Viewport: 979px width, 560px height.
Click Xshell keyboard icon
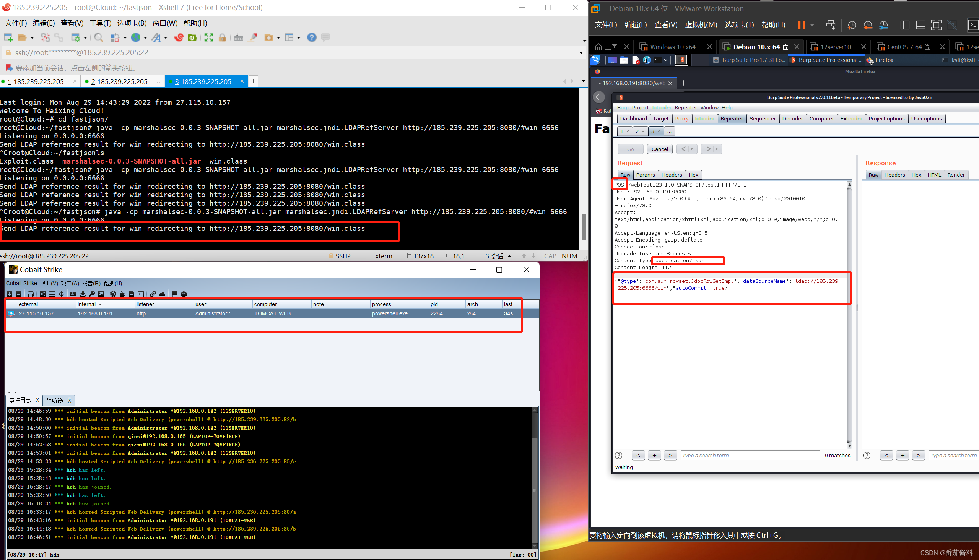(x=239, y=37)
